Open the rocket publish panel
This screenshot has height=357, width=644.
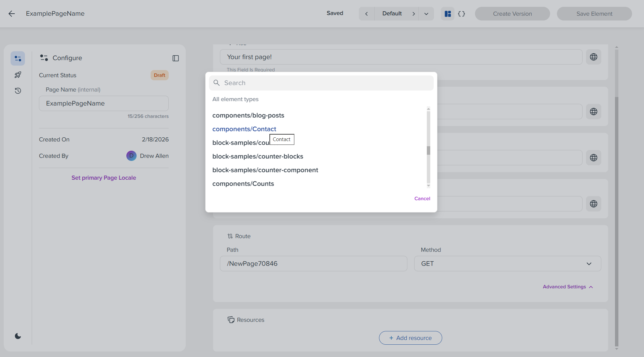coord(18,74)
